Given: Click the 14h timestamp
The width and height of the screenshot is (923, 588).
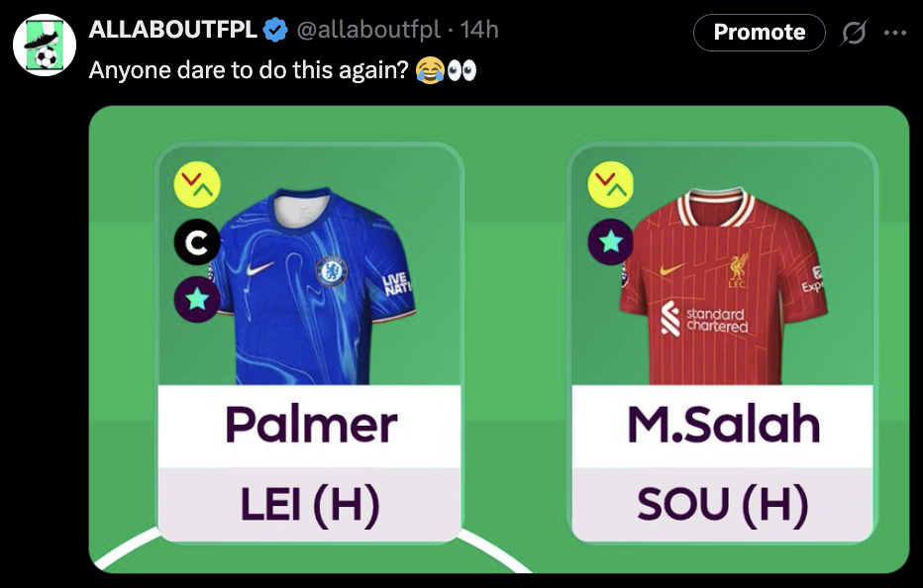Looking at the screenshot, I should [479, 30].
